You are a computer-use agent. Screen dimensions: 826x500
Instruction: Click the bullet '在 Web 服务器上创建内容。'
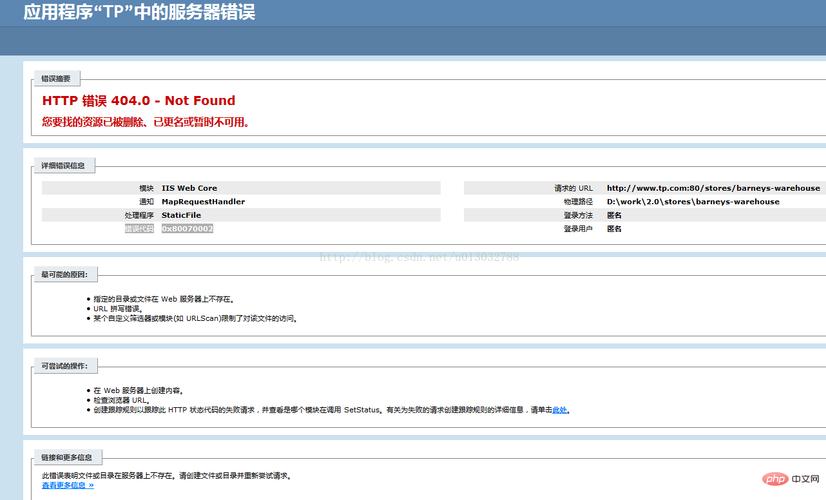tap(138, 391)
